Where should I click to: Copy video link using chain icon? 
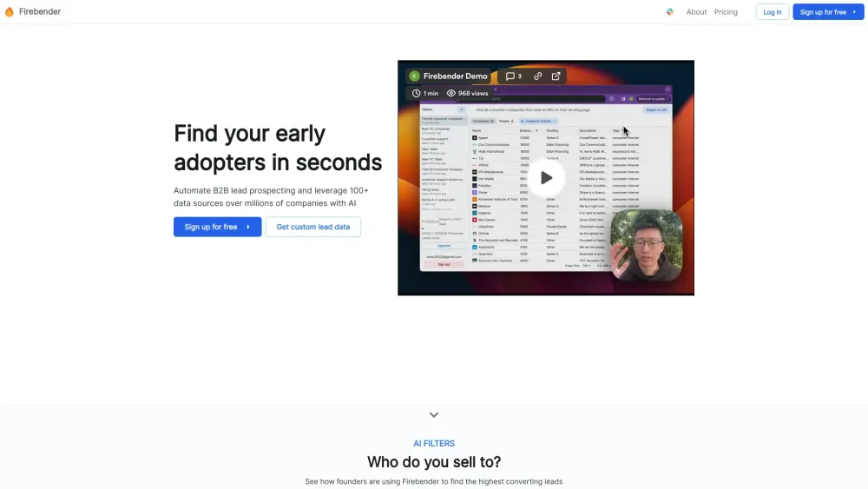pyautogui.click(x=537, y=76)
